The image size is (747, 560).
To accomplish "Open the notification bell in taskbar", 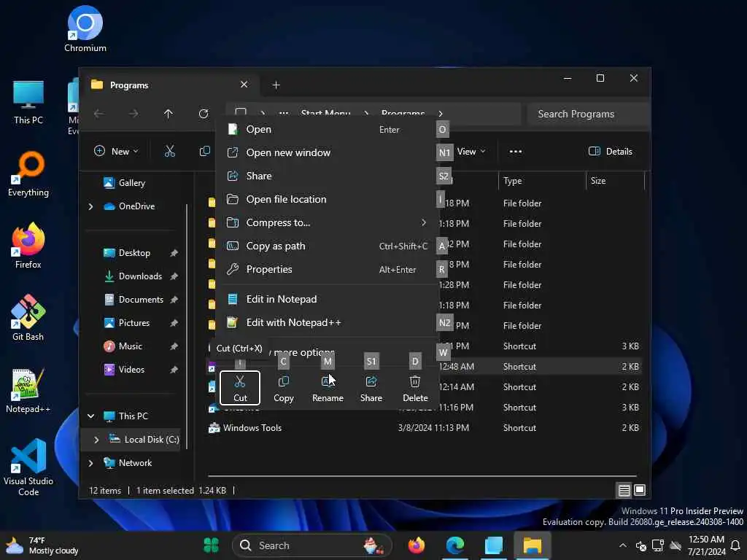I will 735,545.
